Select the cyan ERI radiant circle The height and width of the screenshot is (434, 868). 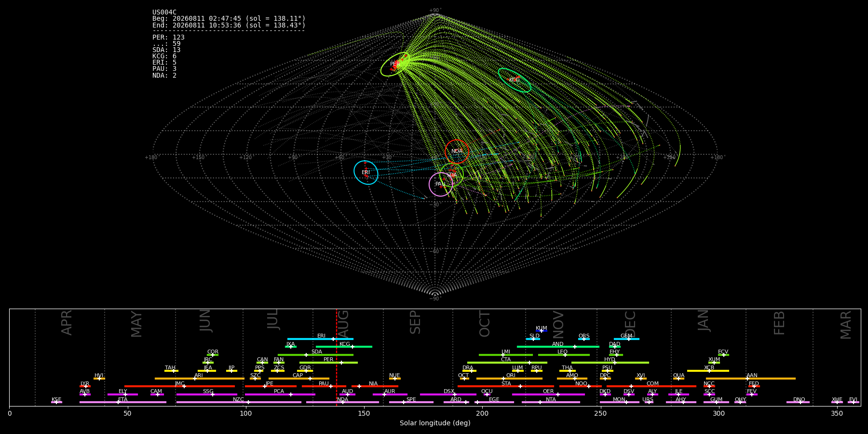click(x=366, y=173)
